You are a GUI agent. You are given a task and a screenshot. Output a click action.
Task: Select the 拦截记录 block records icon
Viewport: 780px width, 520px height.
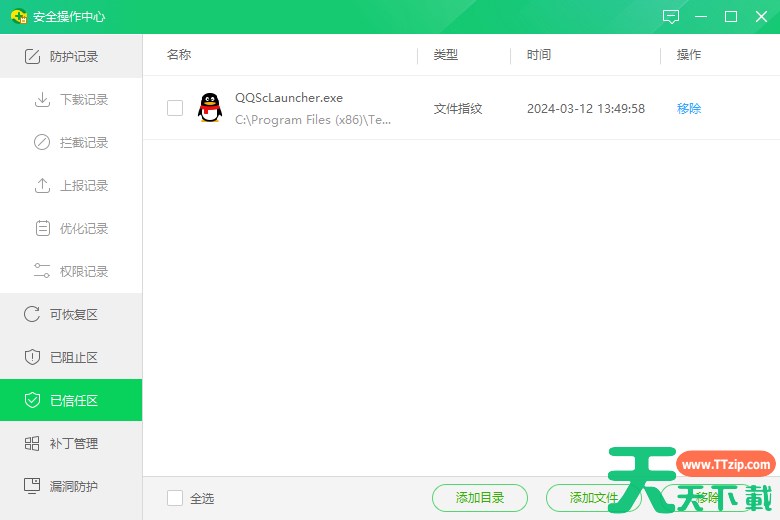point(42,143)
